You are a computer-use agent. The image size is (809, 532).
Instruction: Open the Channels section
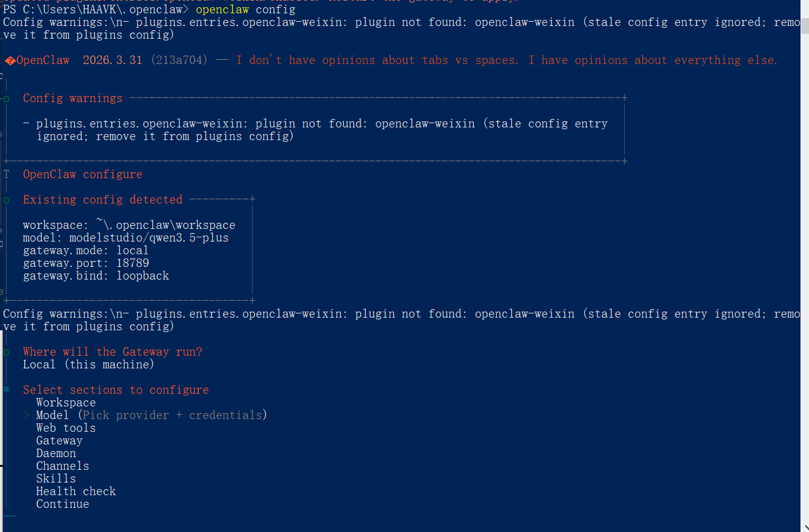click(63, 466)
